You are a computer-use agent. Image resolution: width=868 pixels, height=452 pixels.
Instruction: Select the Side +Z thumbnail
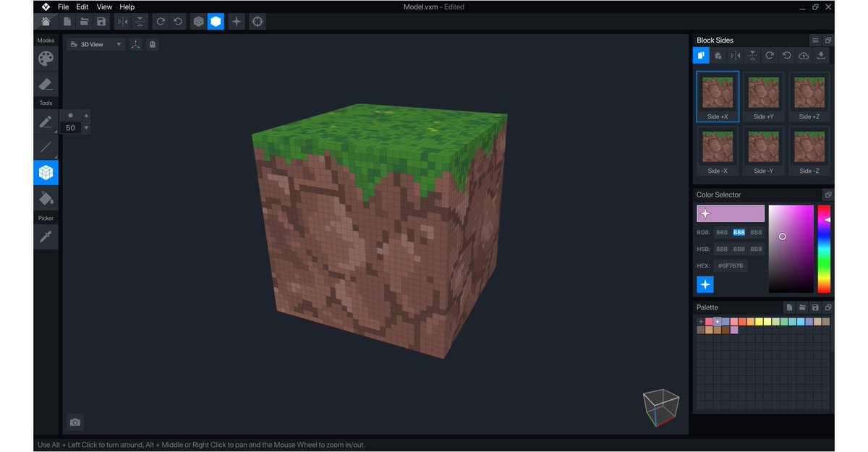[809, 97]
